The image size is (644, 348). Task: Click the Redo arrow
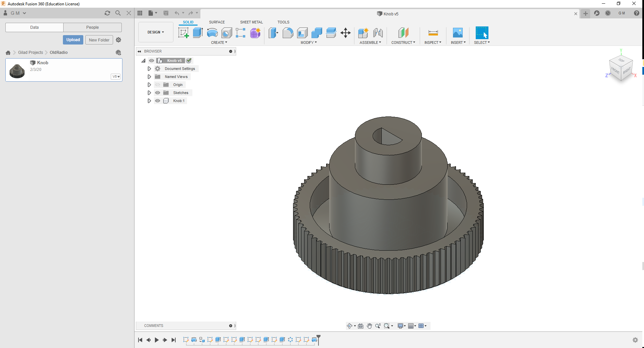tap(191, 13)
